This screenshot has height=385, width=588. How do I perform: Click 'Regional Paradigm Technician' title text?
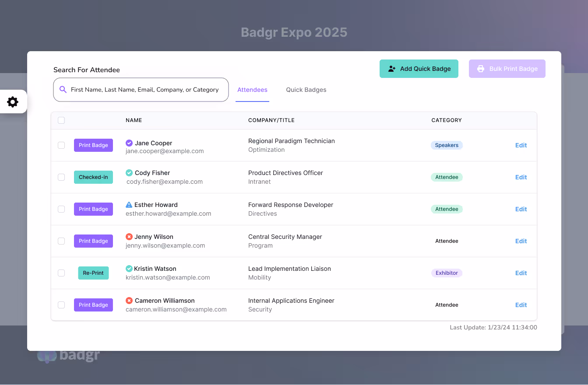(292, 141)
